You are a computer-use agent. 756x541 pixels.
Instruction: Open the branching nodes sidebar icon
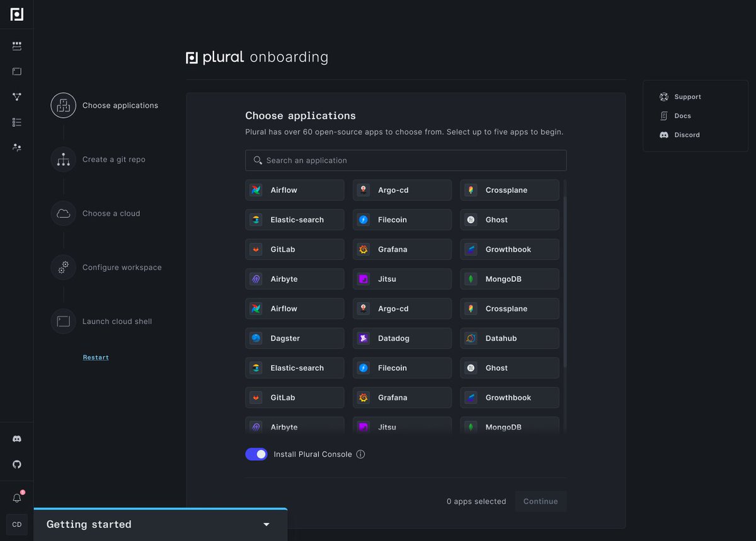(17, 96)
